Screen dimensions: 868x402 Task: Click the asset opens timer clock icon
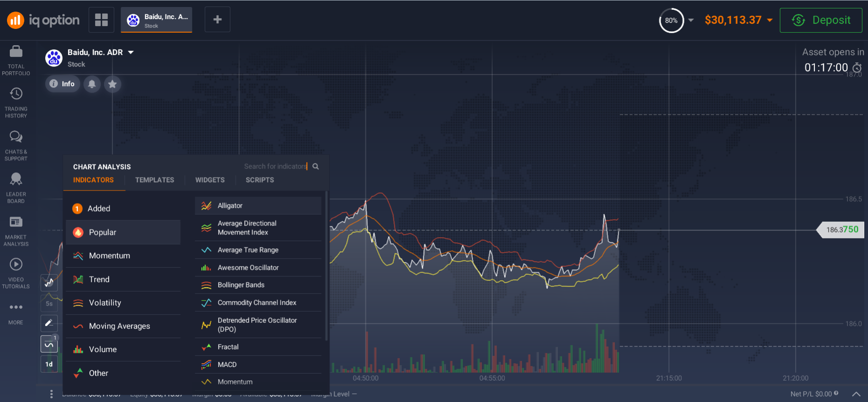(x=857, y=68)
